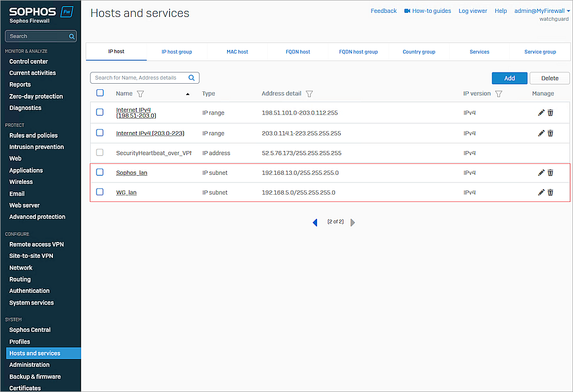Check the select-all box in the table header
Image resolution: width=573 pixels, height=392 pixels.
pos(100,93)
